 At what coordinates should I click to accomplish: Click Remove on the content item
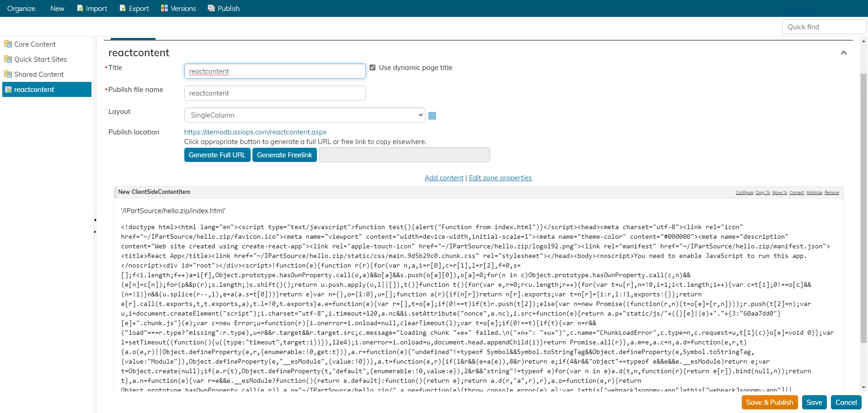click(x=832, y=193)
